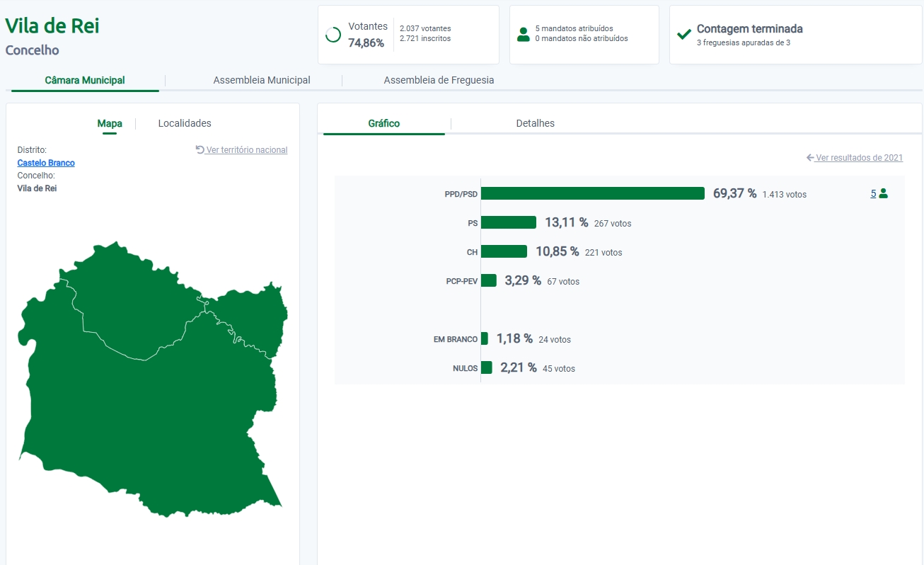Click the PS green result bar
This screenshot has height=565, width=924.
[508, 222]
